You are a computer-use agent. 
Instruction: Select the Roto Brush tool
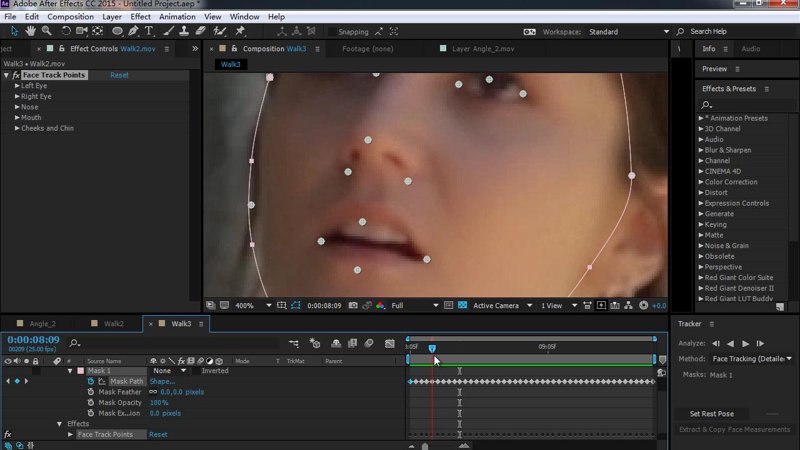[220, 31]
